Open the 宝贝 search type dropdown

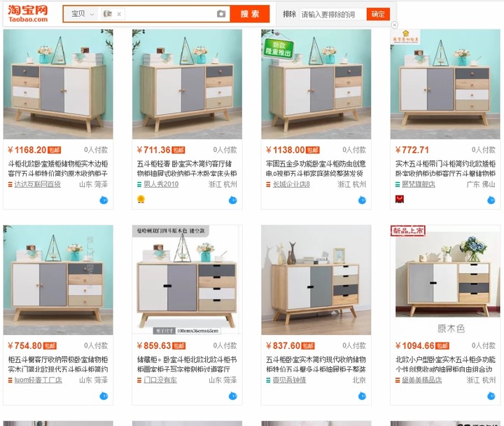pyautogui.click(x=83, y=14)
